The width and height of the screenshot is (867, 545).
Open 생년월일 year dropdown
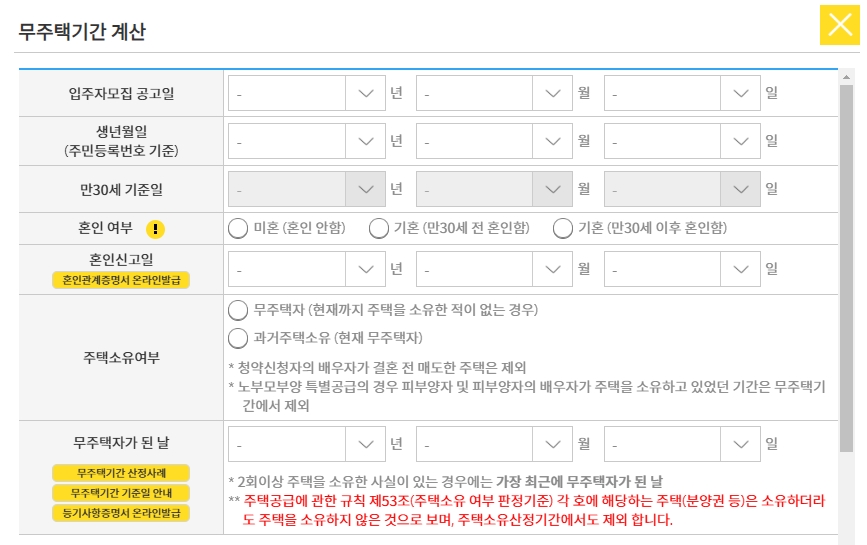307,142
